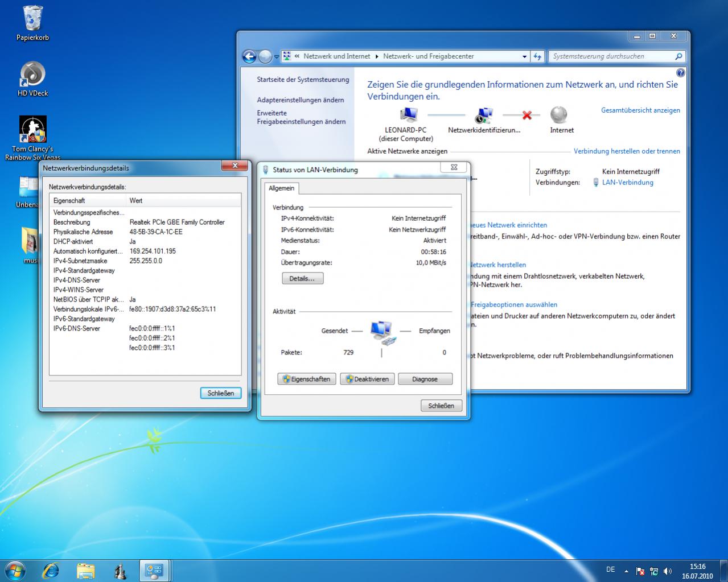Select the Allgemein tab

[x=282, y=188]
